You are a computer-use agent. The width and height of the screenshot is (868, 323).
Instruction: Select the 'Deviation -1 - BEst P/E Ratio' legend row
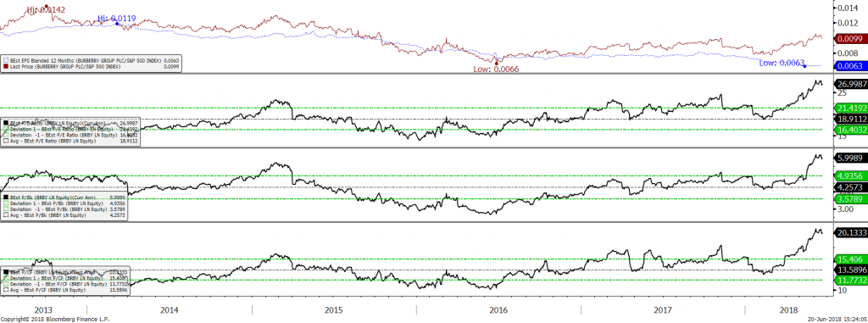(x=72, y=135)
